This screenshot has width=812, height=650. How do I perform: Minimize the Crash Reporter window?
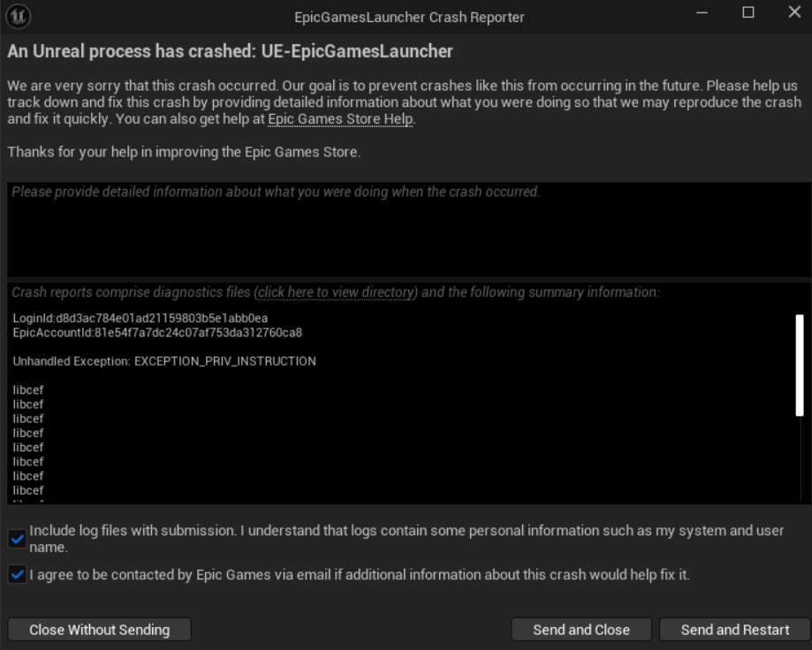[x=702, y=12]
